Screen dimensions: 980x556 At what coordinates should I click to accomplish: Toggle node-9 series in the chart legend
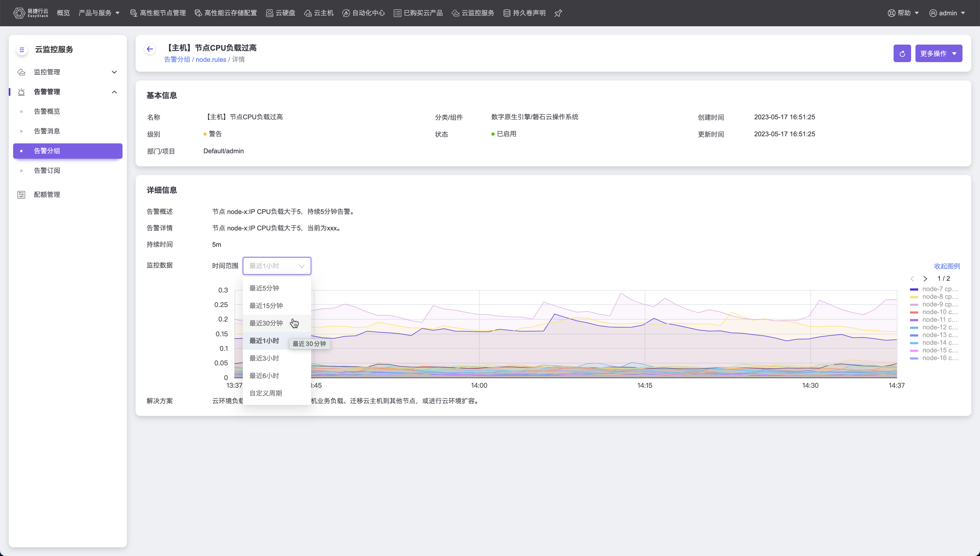point(940,304)
